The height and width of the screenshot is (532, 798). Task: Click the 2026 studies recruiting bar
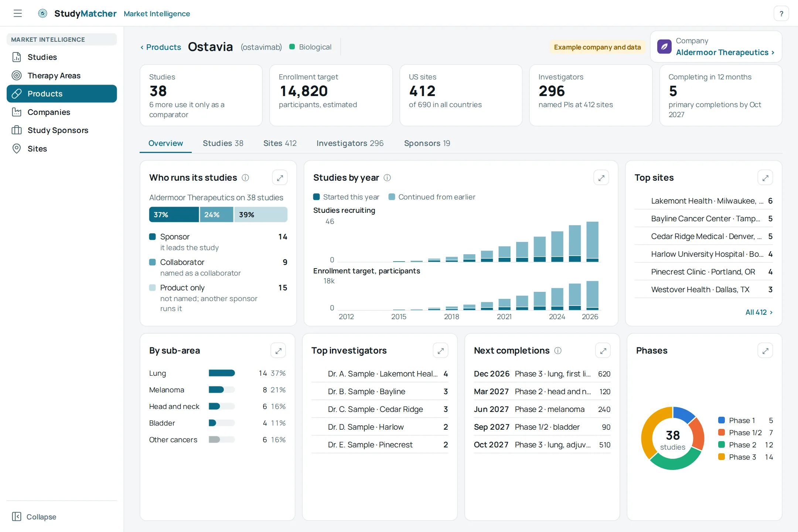(x=593, y=242)
